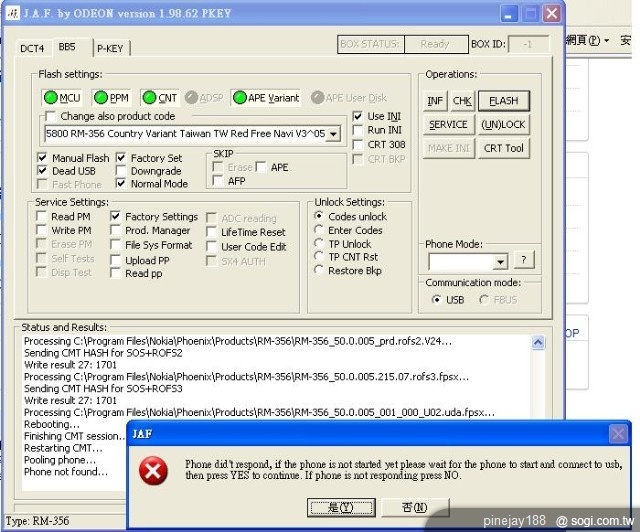Select USB communication mode

(x=436, y=300)
